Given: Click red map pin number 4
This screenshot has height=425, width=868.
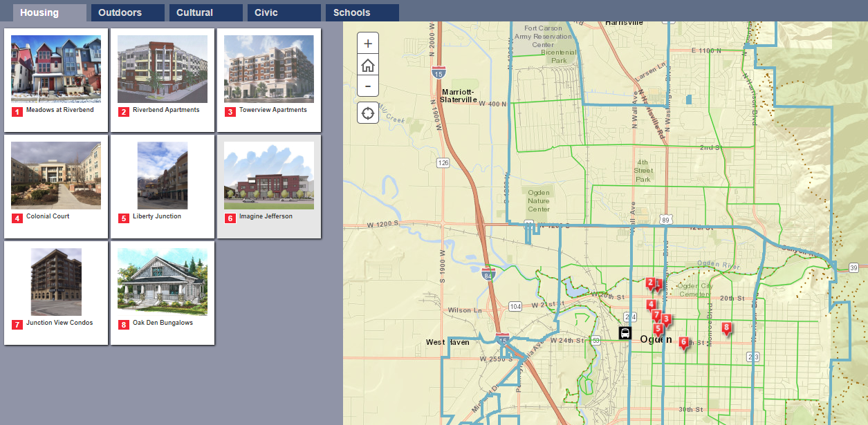Looking at the screenshot, I should coord(651,305).
